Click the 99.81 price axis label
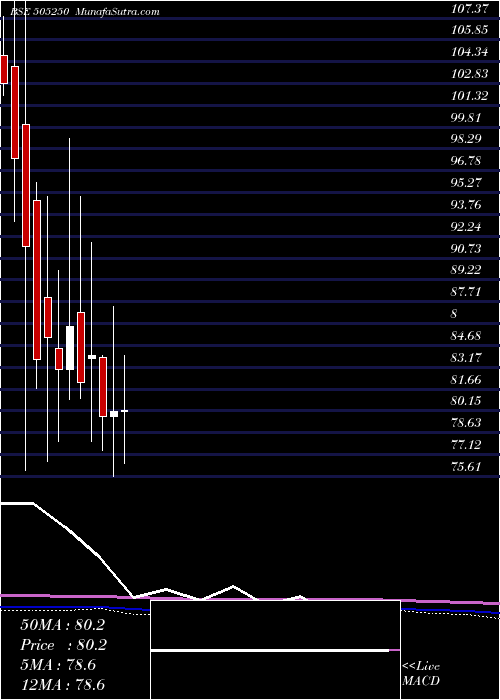Viewport: 500px width, 700px height. click(467, 118)
